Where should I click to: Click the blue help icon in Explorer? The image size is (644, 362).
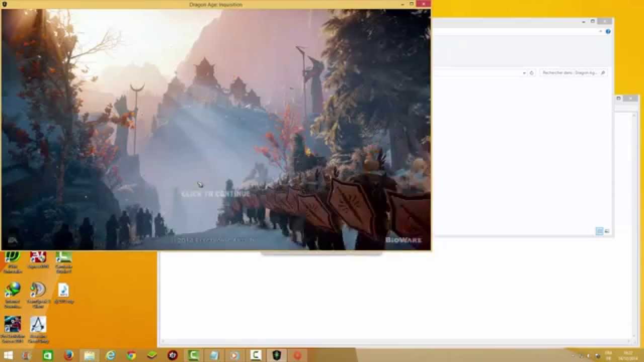pos(608,31)
